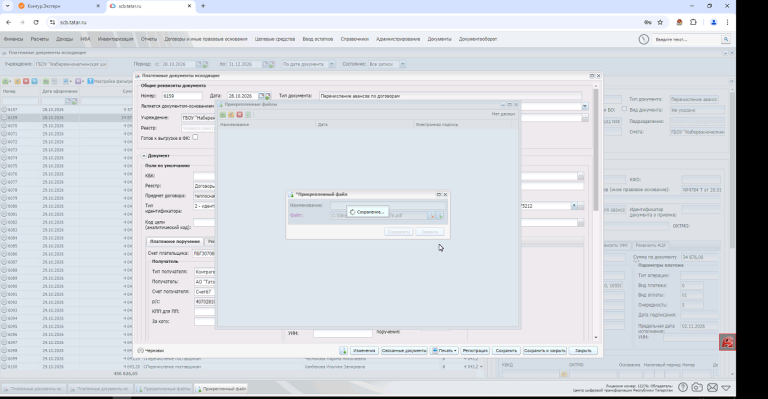768x399 pixels.
Task: Click top search text field
Action: (687, 39)
